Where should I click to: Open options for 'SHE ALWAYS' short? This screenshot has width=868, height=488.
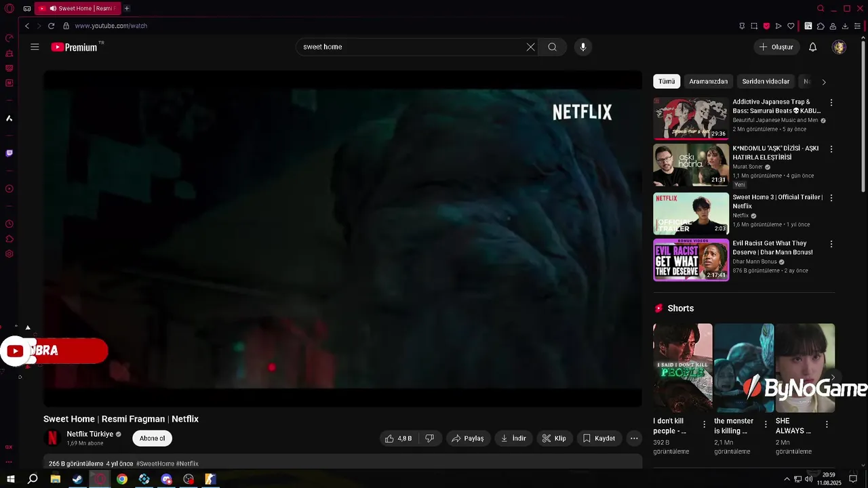pyautogui.click(x=827, y=424)
